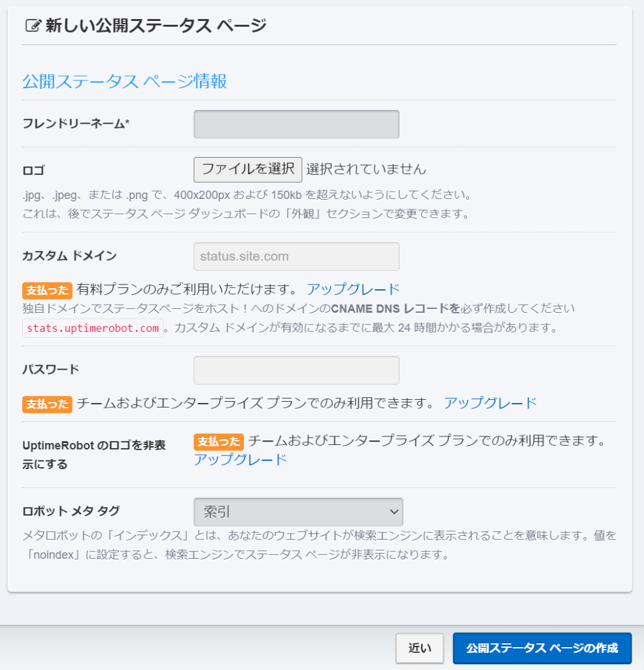Click the stats.uptimerobot.com code snippet
Image resolution: width=644 pixels, height=670 pixels.
(x=92, y=328)
